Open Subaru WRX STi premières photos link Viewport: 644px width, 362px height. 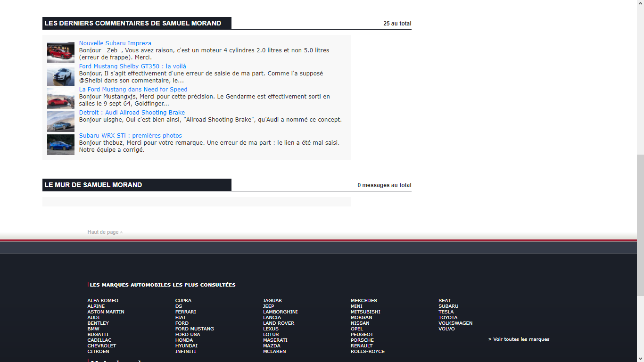click(x=131, y=136)
